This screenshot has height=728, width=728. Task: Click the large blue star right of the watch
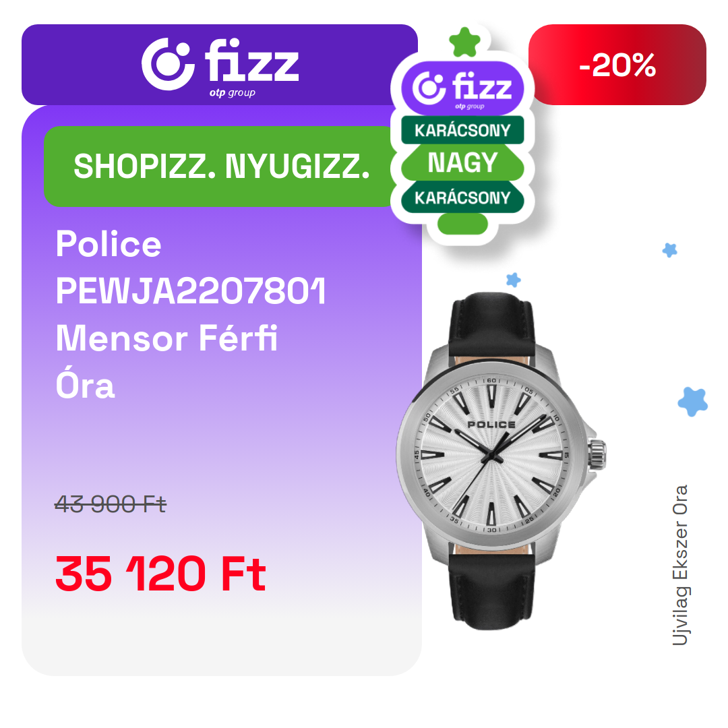[x=693, y=402]
